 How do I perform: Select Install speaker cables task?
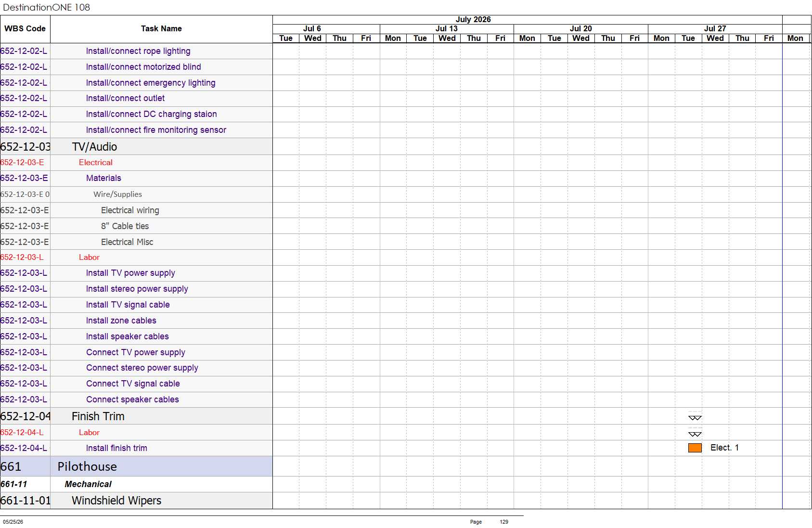click(x=127, y=336)
